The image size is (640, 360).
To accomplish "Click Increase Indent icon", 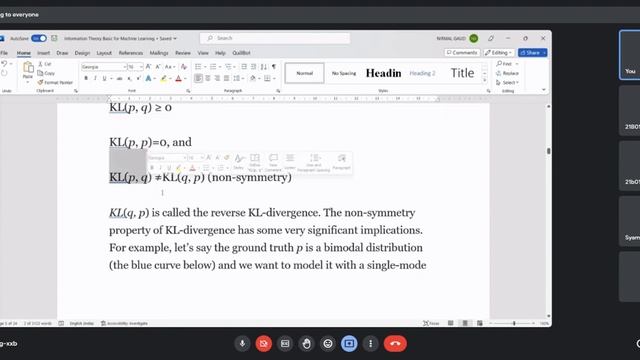I will (253, 67).
